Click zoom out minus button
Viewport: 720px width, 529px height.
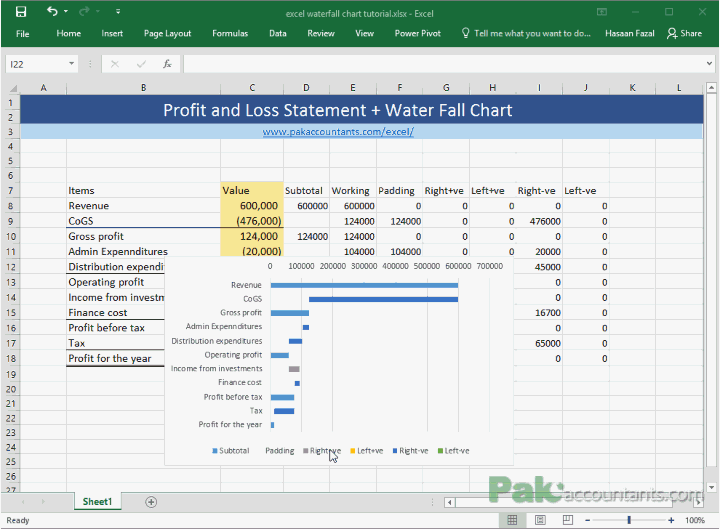(x=587, y=520)
